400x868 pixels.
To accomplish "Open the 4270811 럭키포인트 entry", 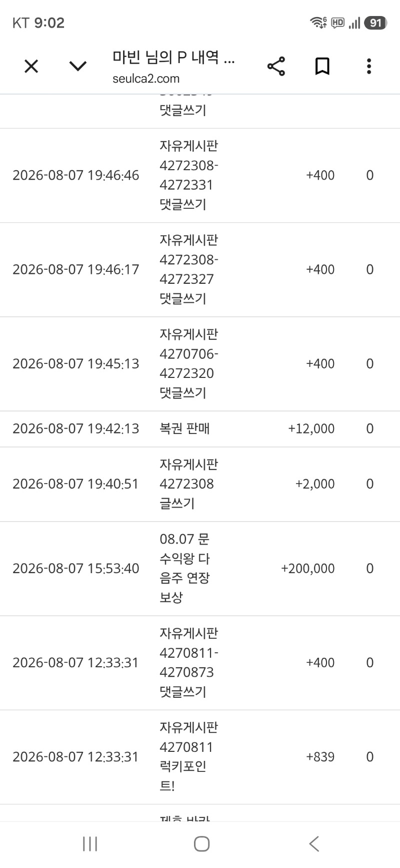I will 200,757.
